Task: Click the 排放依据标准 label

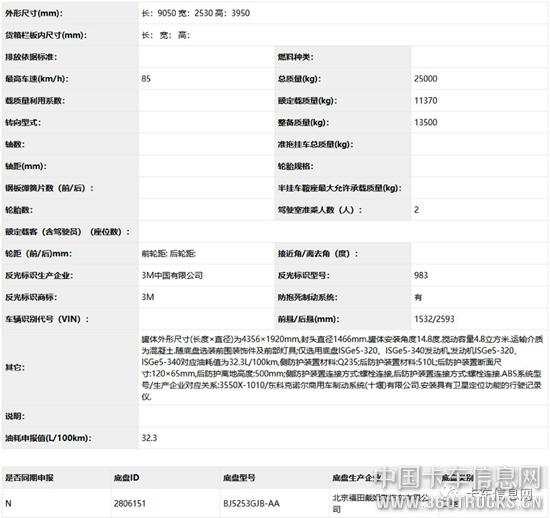Action: click(31, 57)
